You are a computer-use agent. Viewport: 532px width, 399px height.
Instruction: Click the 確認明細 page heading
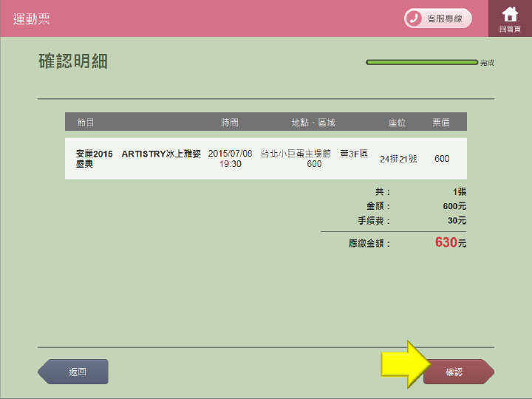[73, 61]
